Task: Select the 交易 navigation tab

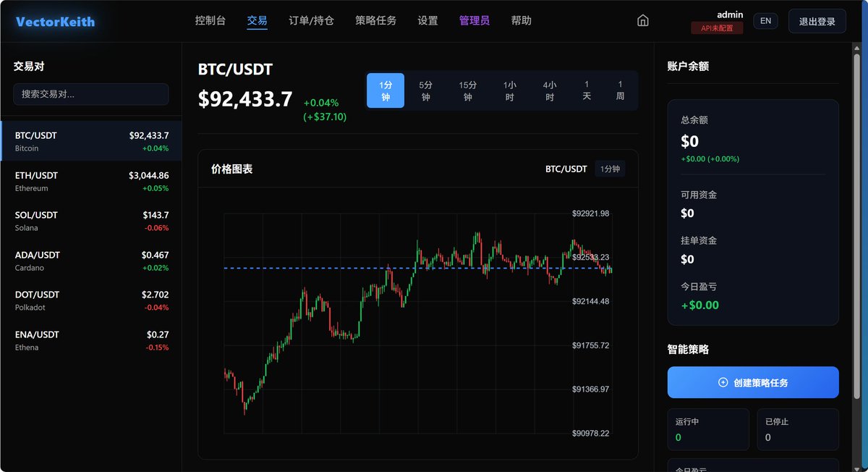Action: pos(257,21)
